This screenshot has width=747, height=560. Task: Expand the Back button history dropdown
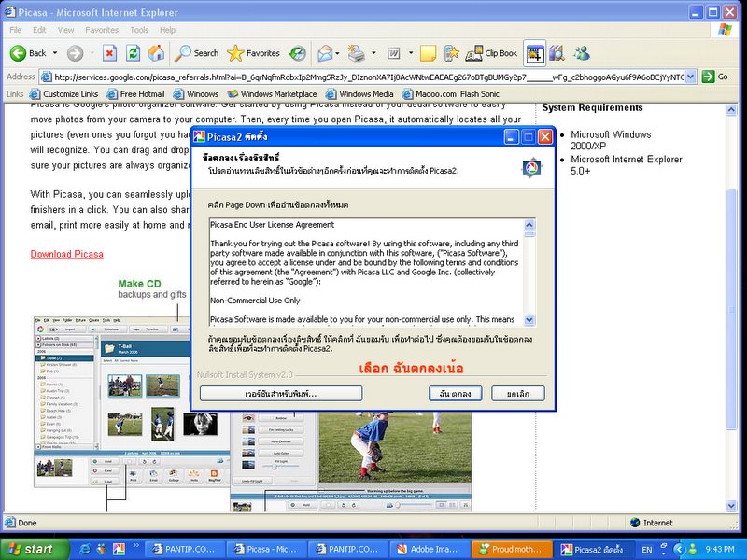[x=55, y=53]
